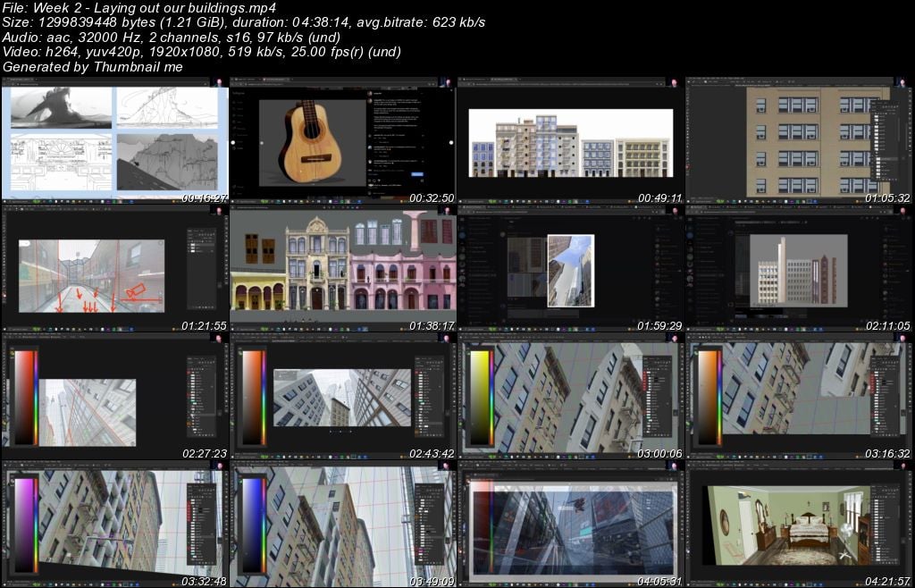Viewport: 915px width, 588px height.
Task: Select the gray building render at 02:11:05
Action: [x=792, y=272]
